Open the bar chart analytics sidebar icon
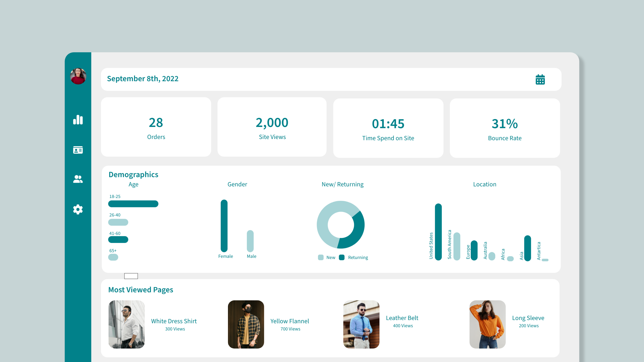 [x=78, y=120]
